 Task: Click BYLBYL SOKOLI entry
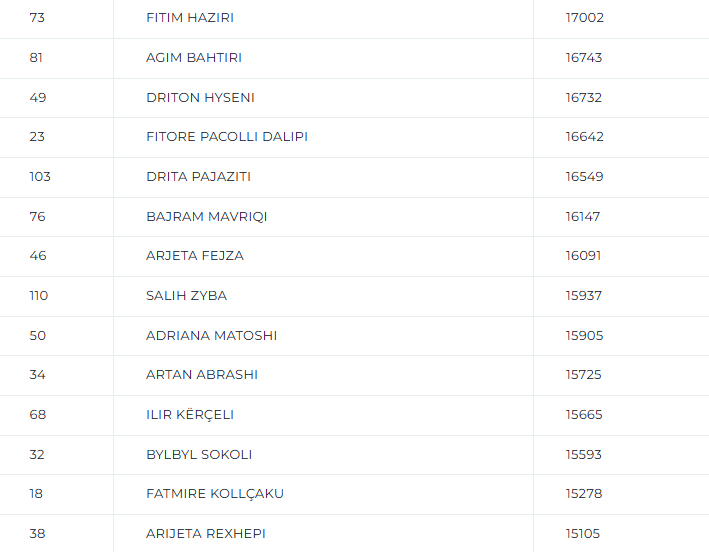click(x=199, y=454)
